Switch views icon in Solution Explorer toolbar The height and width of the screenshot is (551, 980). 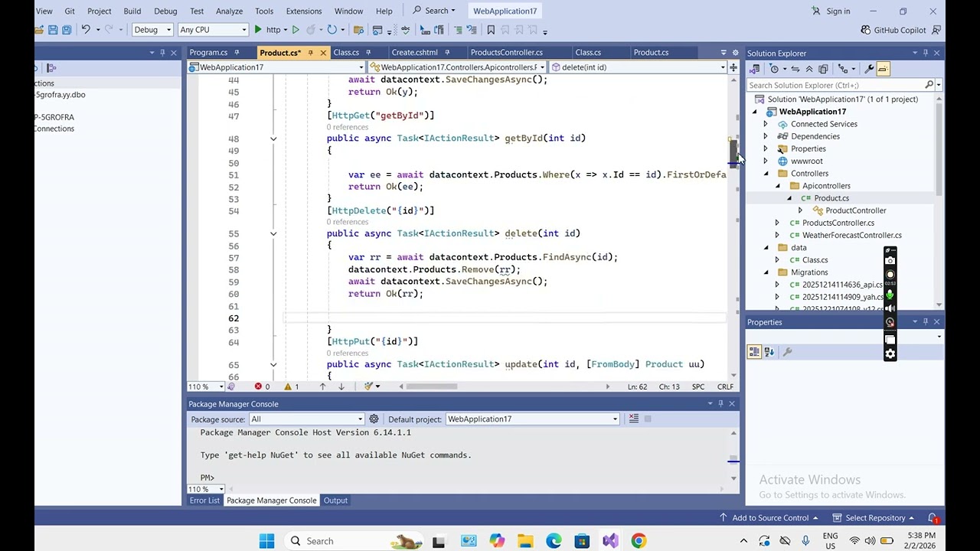point(754,69)
